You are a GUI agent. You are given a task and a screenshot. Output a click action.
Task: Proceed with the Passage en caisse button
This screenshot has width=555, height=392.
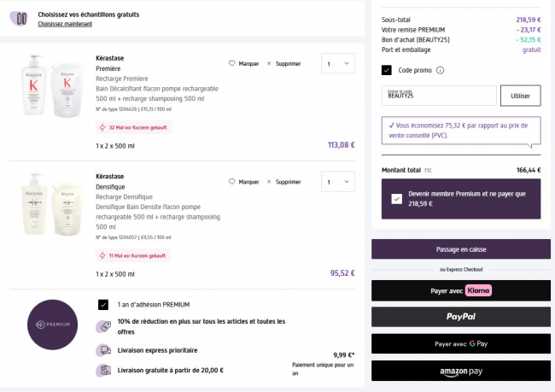click(x=460, y=249)
